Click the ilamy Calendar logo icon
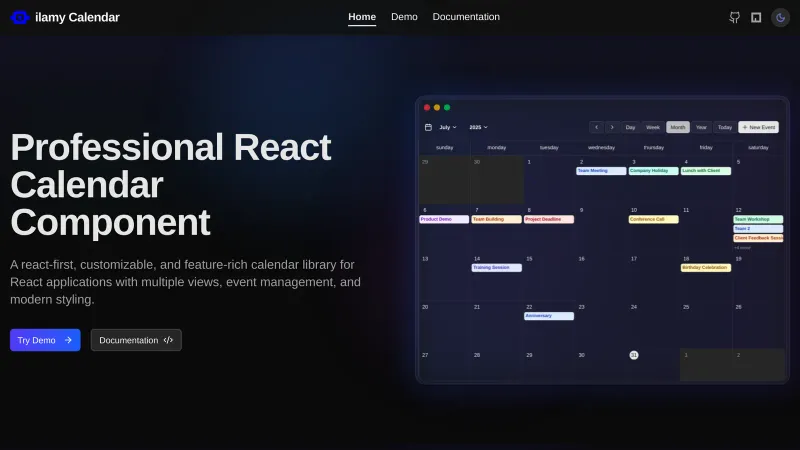This screenshot has width=800, height=450. [x=20, y=17]
